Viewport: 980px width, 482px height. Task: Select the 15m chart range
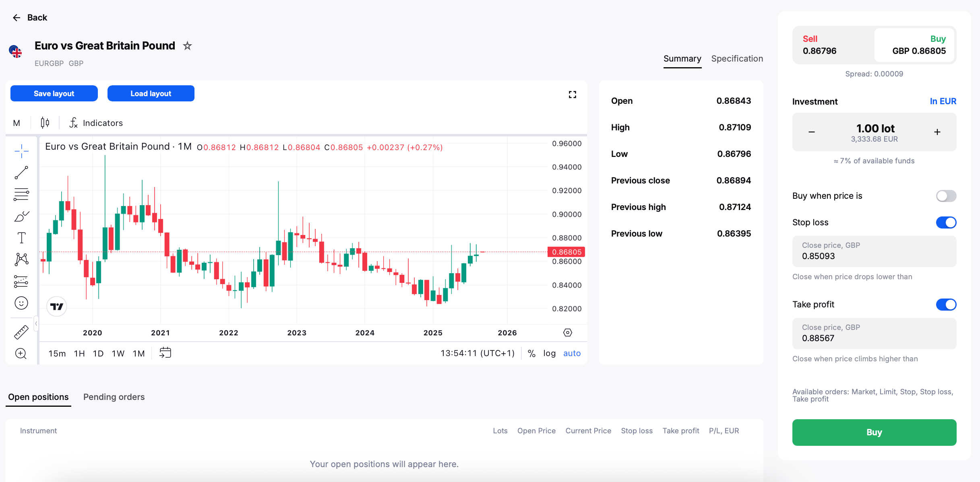pos(57,353)
